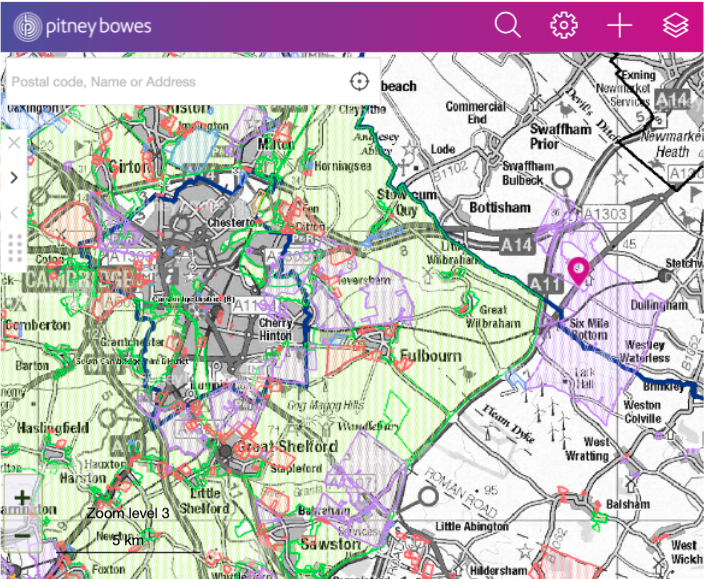Viewport: 707px width, 579px height.
Task: Click the plus add icon in header
Action: (x=620, y=26)
